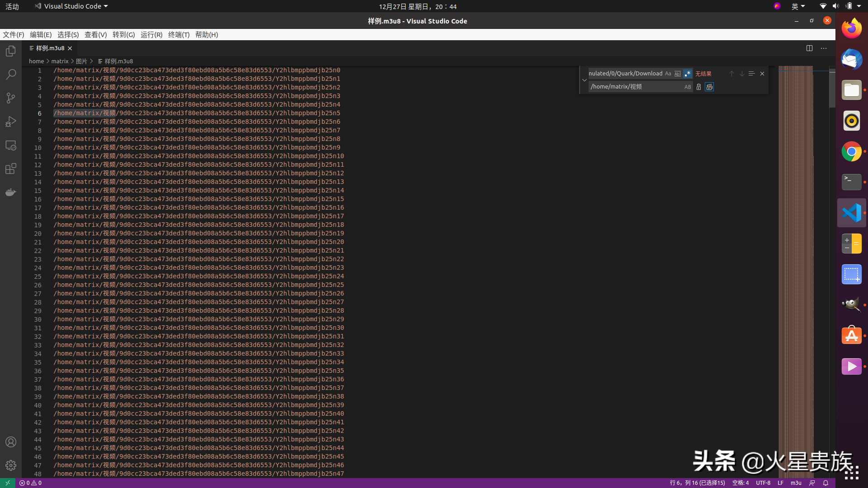Click the feedback icon in status bar
Viewport: 868px width, 488px height.
[812, 483]
